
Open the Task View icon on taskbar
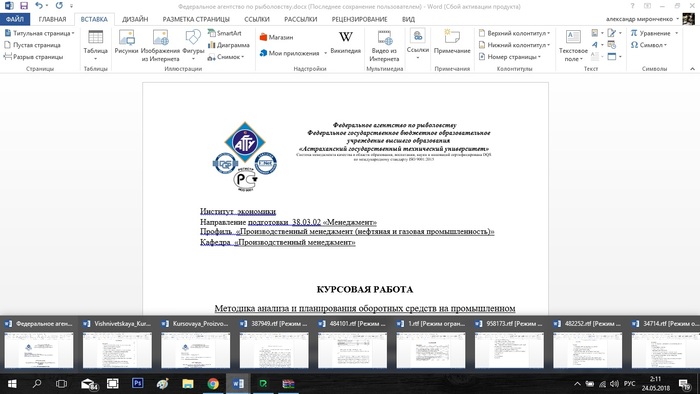[x=62, y=384]
